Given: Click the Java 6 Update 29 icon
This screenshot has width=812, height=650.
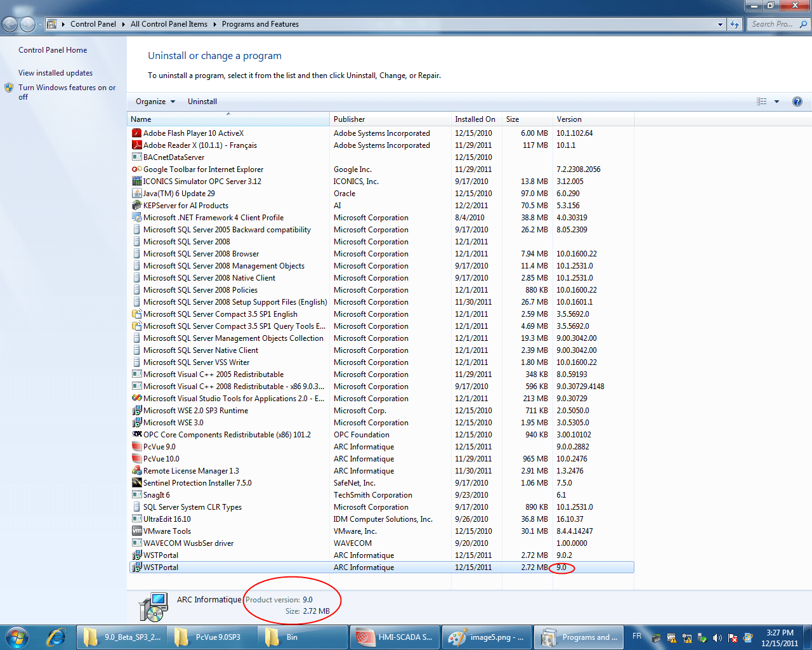Looking at the screenshot, I should coord(136,194).
